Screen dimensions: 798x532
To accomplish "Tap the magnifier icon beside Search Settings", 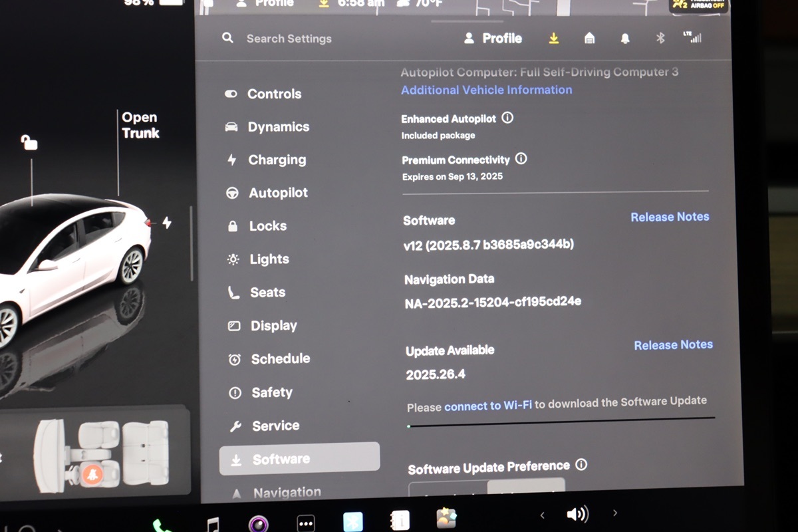I will click(228, 39).
